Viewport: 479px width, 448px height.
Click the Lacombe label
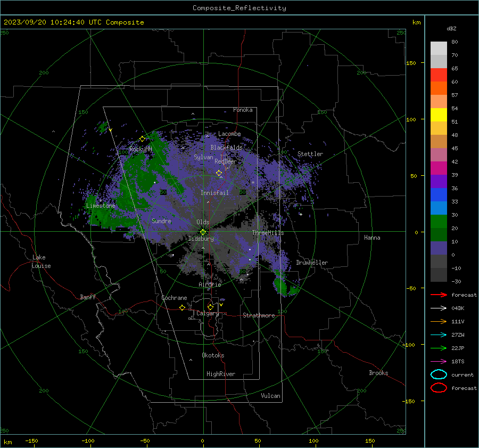pos(229,134)
